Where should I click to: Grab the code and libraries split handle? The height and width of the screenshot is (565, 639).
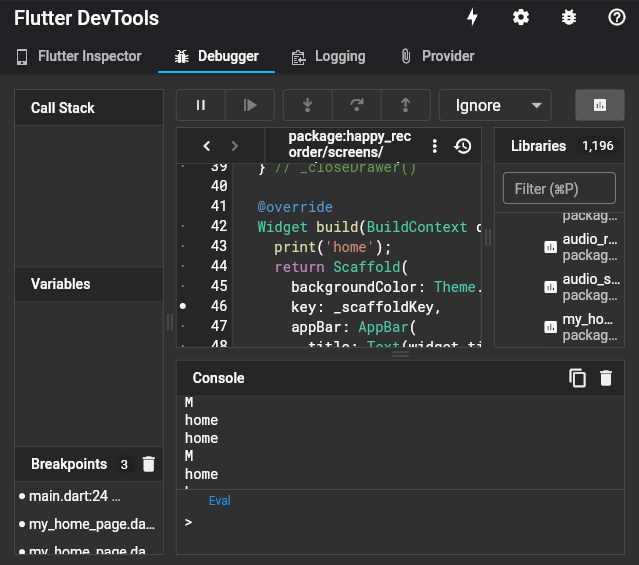[488, 237]
